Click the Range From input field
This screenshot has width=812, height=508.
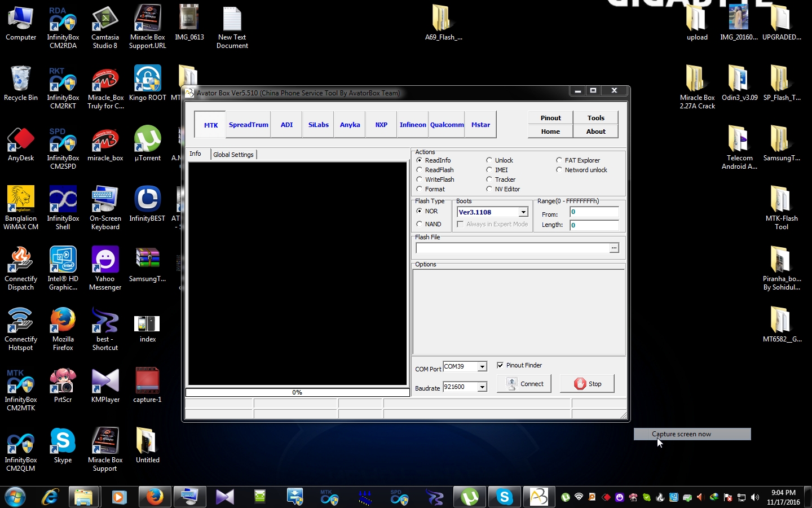(594, 212)
